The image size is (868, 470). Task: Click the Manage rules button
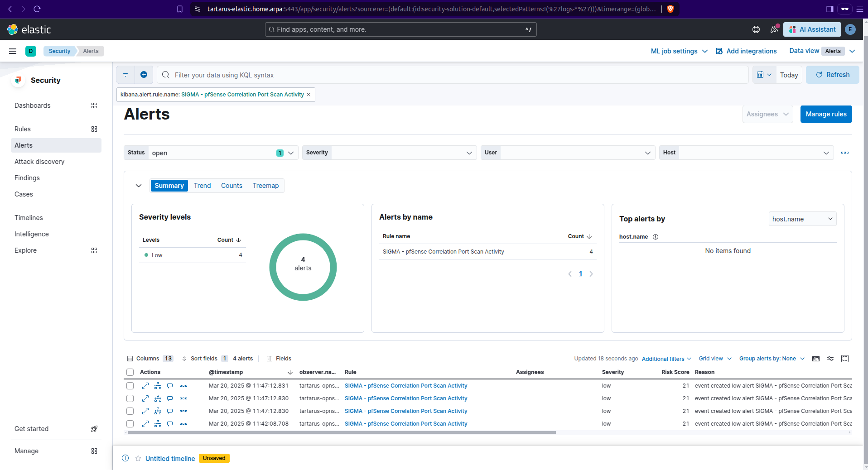click(x=826, y=114)
